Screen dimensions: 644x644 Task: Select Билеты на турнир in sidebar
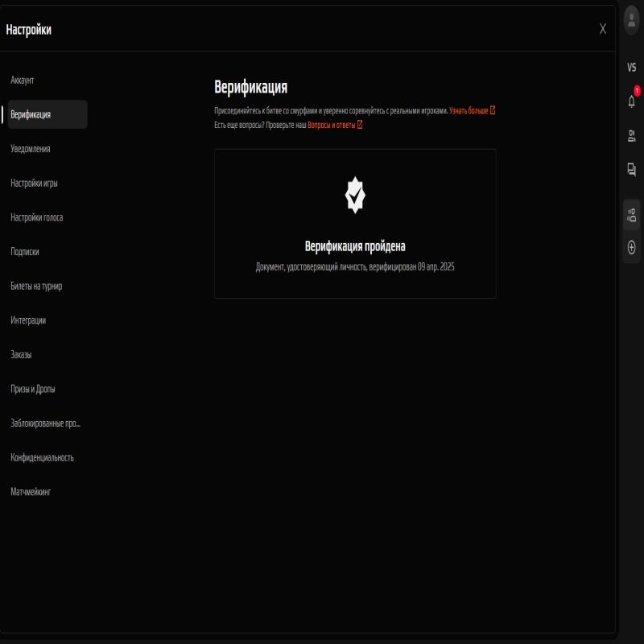(x=36, y=286)
